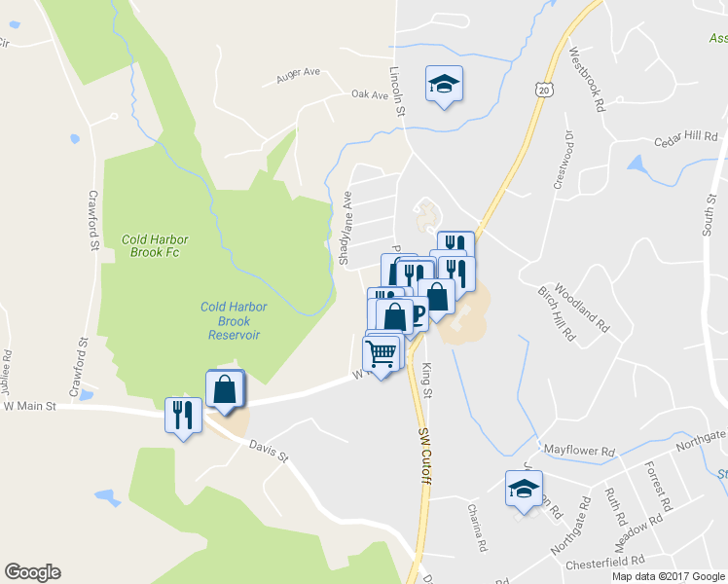The image size is (728, 584).
Task: Click the Davis St road label
Action: coord(269,452)
